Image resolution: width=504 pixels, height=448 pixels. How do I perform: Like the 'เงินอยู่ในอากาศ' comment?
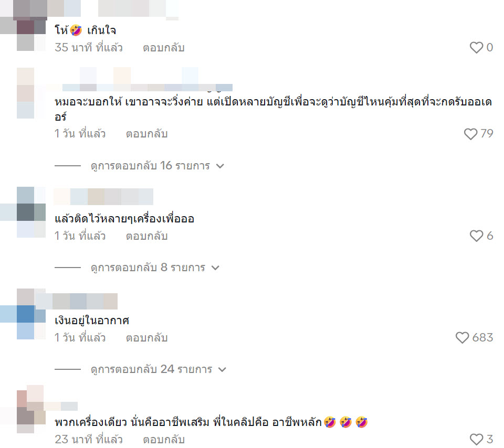coord(462,337)
